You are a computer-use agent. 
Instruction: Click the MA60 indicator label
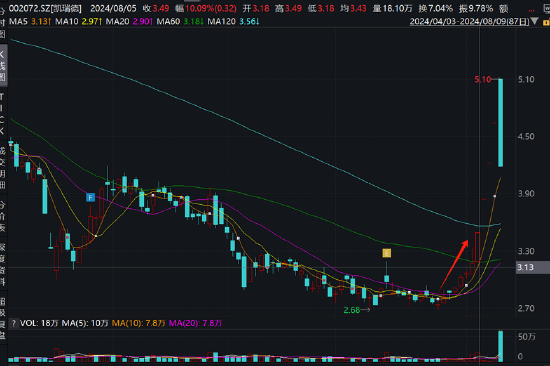[168, 22]
